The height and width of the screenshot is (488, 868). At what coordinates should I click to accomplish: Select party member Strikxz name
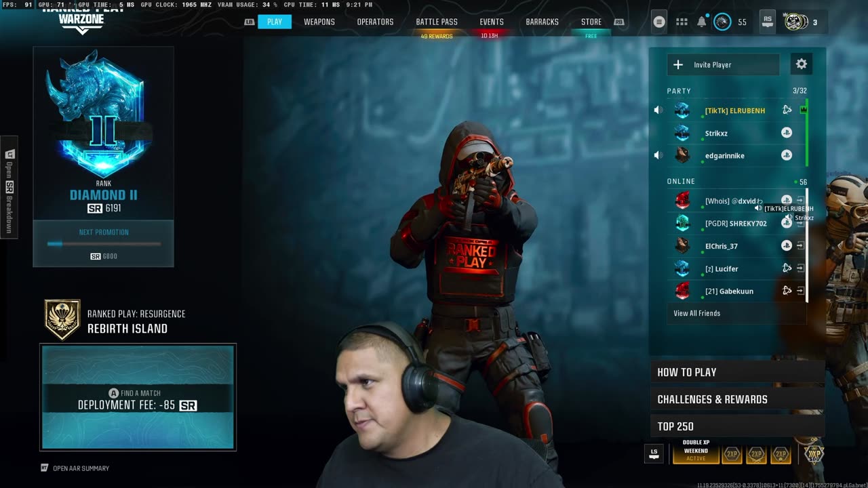tap(716, 134)
